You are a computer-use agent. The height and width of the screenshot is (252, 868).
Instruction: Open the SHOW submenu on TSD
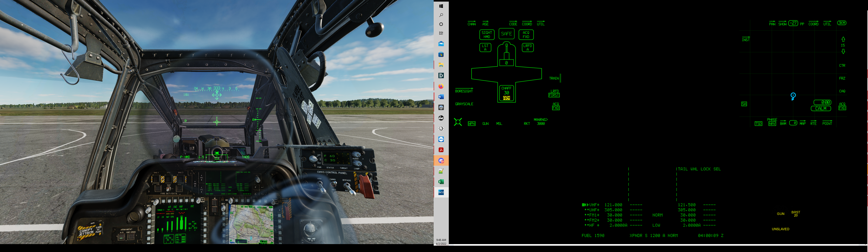(x=782, y=24)
